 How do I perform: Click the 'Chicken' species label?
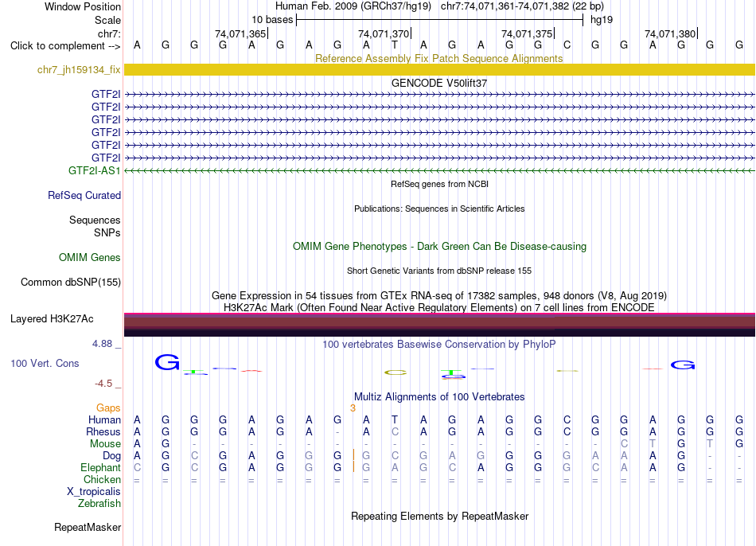click(x=102, y=479)
